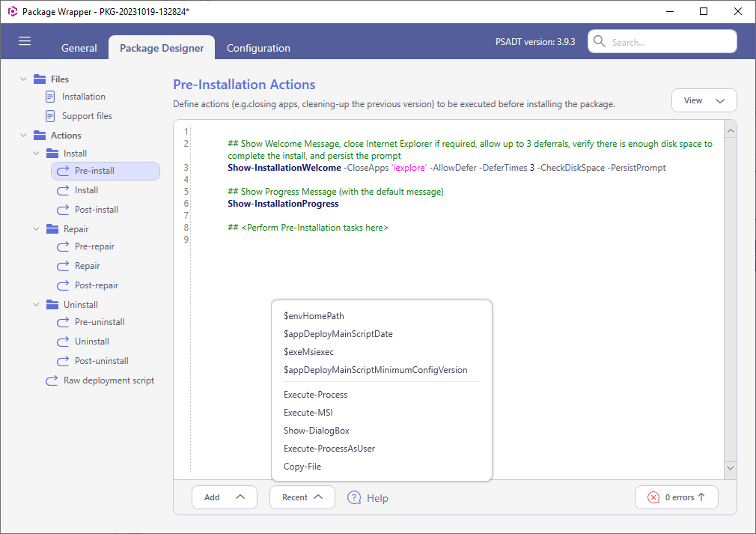Click the Pre-repair action arrow icon
This screenshot has width=756, height=534.
tap(63, 246)
